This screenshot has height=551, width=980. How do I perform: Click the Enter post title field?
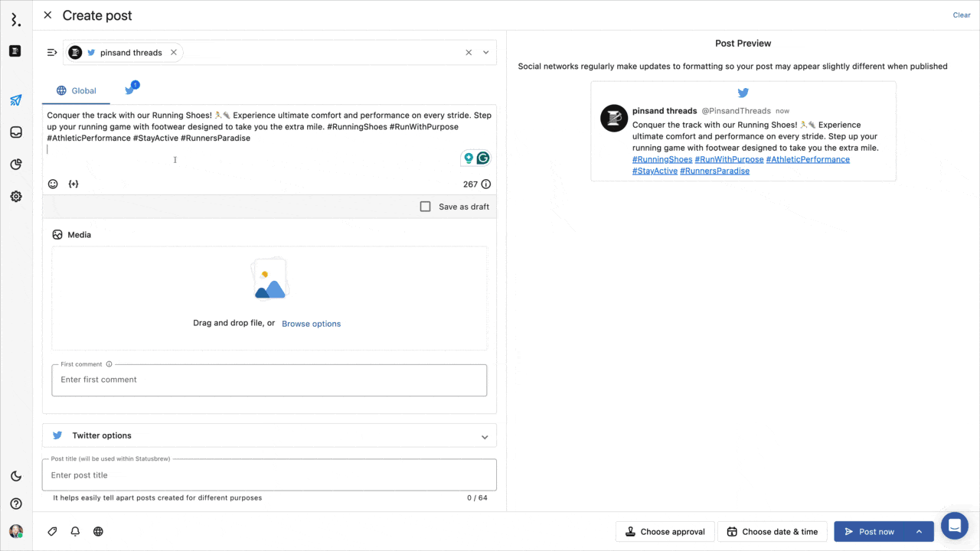click(x=269, y=475)
